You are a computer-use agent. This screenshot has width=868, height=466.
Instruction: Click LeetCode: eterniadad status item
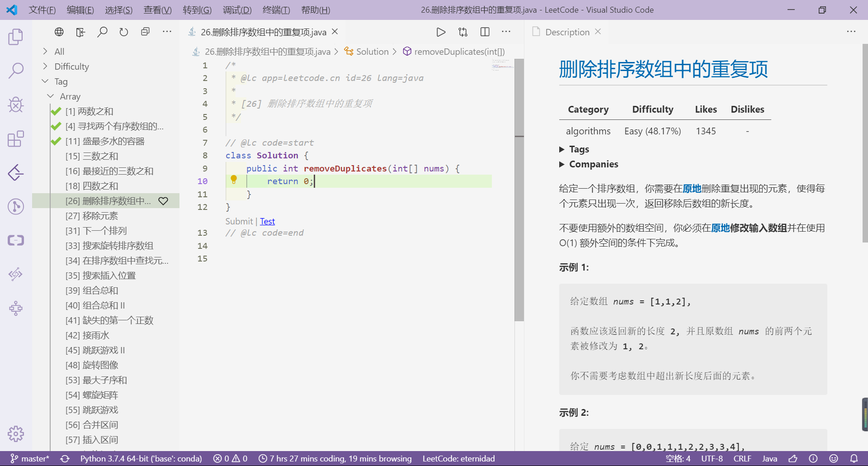click(458, 459)
